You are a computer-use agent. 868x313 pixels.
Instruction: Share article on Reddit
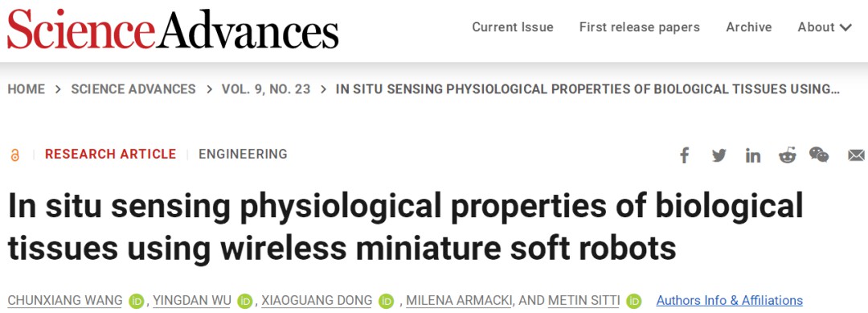787,155
